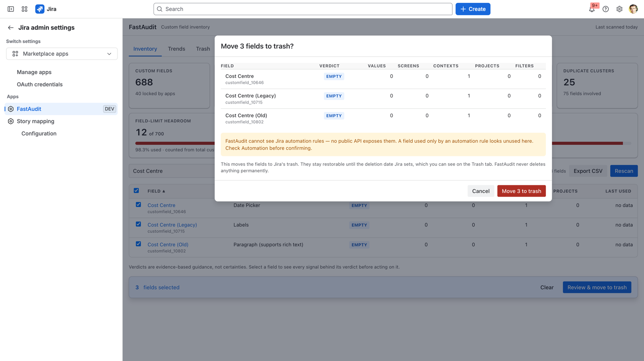Uncheck the Cost Centre (Legacy) row checkbox
The height and width of the screenshot is (361, 644).
click(138, 224)
